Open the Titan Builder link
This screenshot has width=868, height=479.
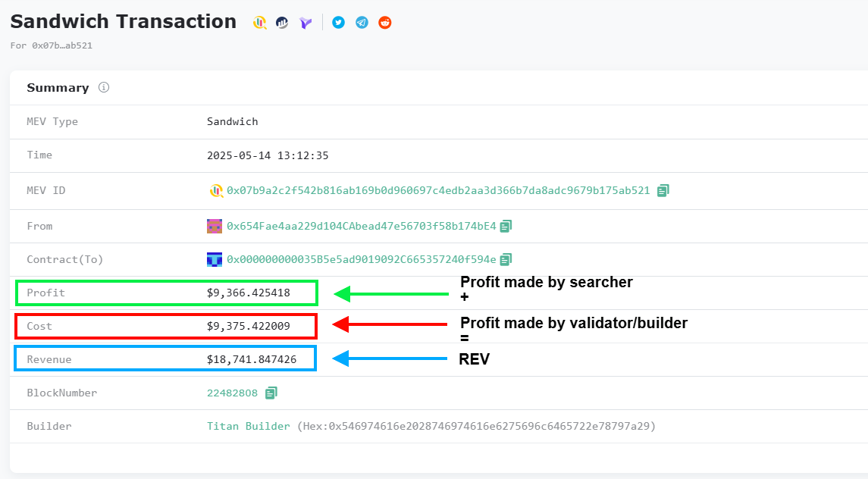click(x=248, y=426)
